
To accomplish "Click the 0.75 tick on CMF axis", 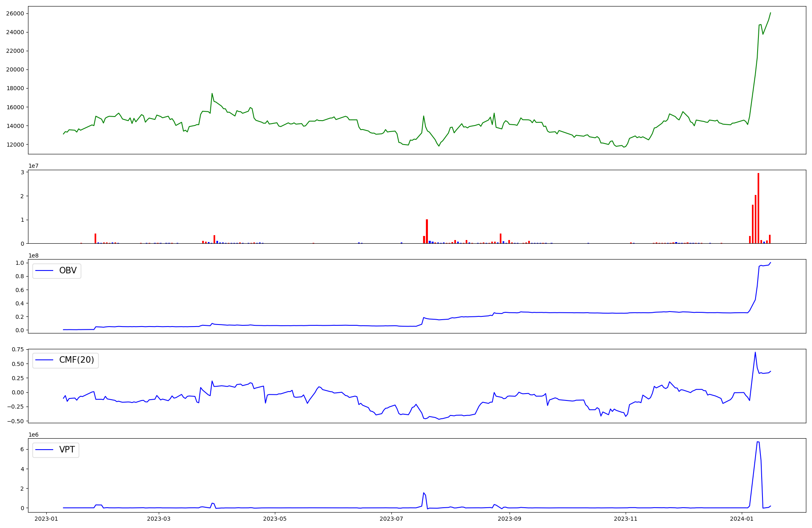I will pos(17,349).
